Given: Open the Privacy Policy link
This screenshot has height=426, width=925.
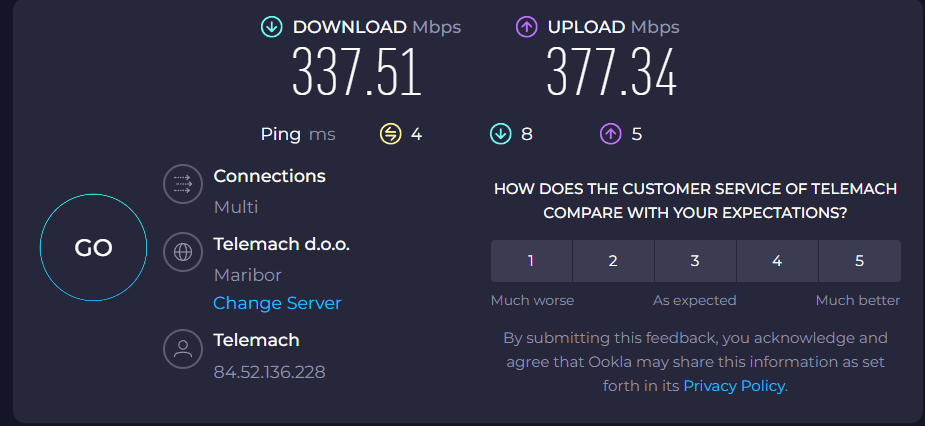Looking at the screenshot, I should (734, 385).
